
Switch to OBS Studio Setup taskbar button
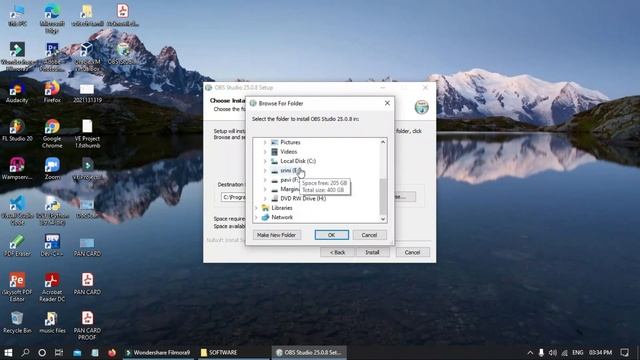point(309,353)
